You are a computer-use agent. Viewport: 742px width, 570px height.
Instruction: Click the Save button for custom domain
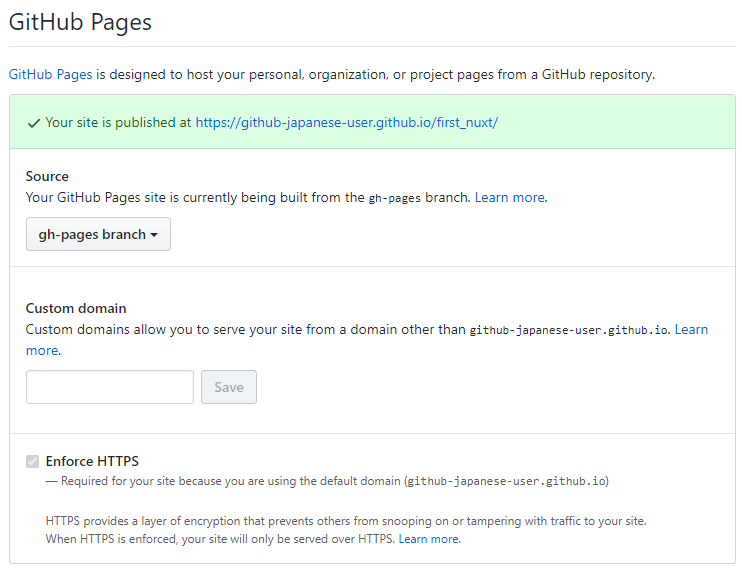point(229,387)
